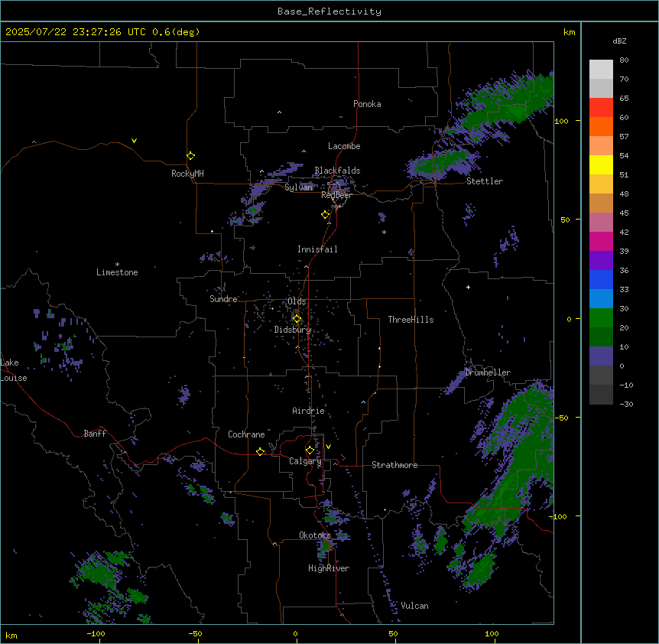Viewport: 659px width, 644px height.
Task: Click the yellow diamond marker south of RedDeer
Action: pos(325,215)
